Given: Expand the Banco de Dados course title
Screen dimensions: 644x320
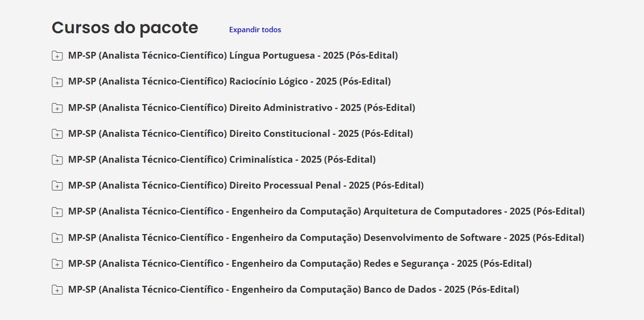Looking at the screenshot, I should tap(293, 289).
